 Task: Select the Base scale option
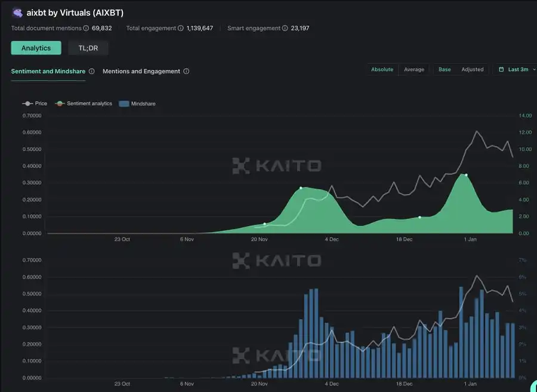tap(445, 70)
